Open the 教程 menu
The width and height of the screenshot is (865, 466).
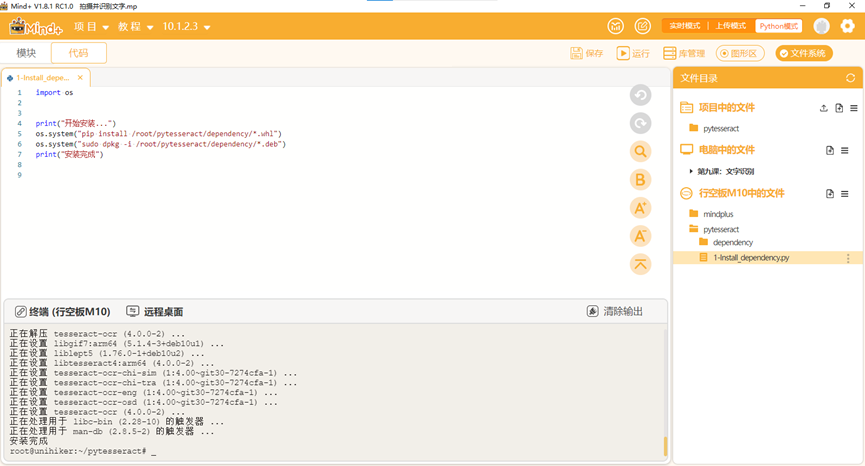(x=135, y=26)
